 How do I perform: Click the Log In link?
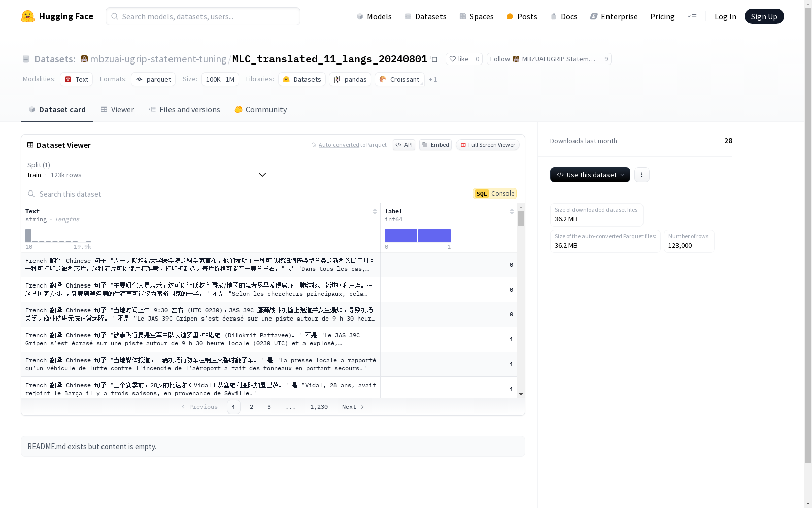coord(725,16)
